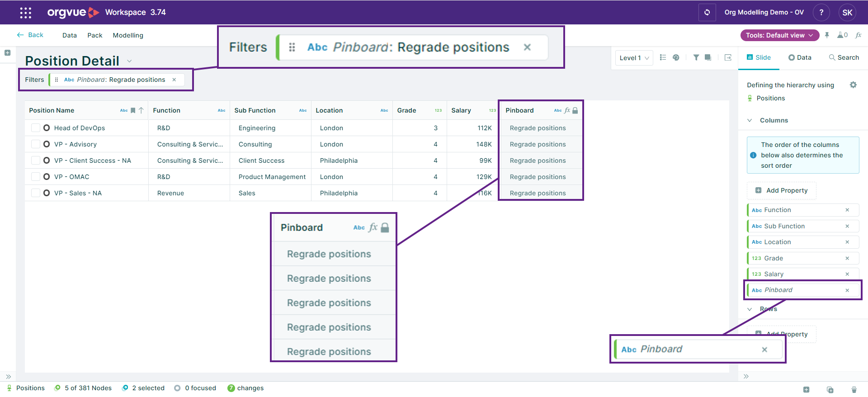
Task: Open the fx expressions icon at top right
Action: tap(858, 35)
